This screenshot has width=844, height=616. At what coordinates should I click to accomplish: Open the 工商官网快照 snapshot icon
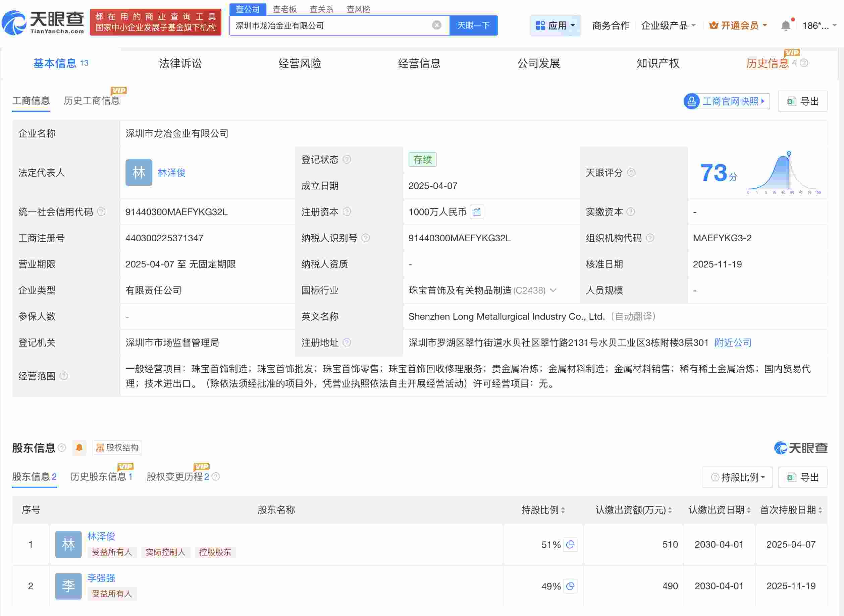pos(691,101)
